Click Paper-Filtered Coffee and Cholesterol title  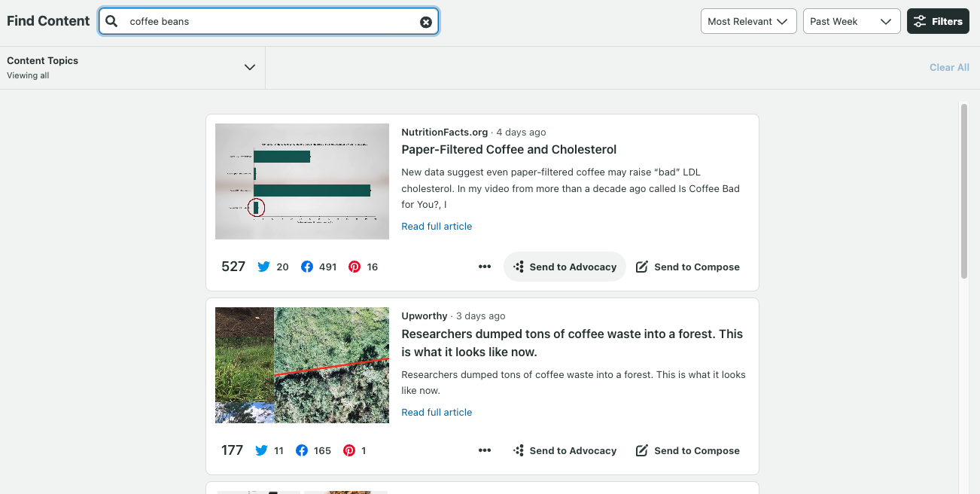tap(509, 149)
